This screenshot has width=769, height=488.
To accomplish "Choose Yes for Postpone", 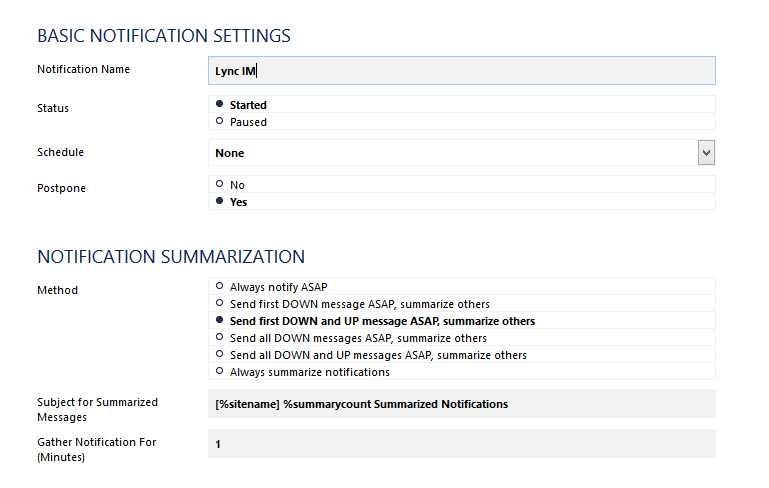I will (x=219, y=201).
